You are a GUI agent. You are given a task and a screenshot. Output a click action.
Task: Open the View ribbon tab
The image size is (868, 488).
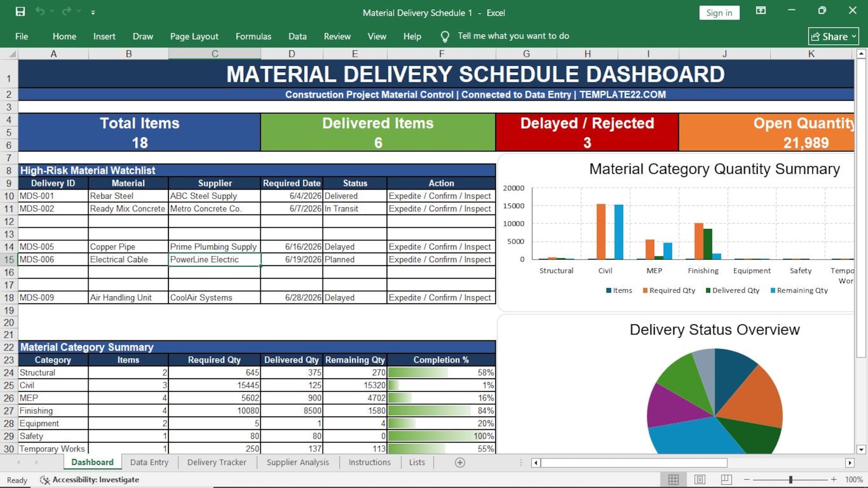[x=377, y=36]
